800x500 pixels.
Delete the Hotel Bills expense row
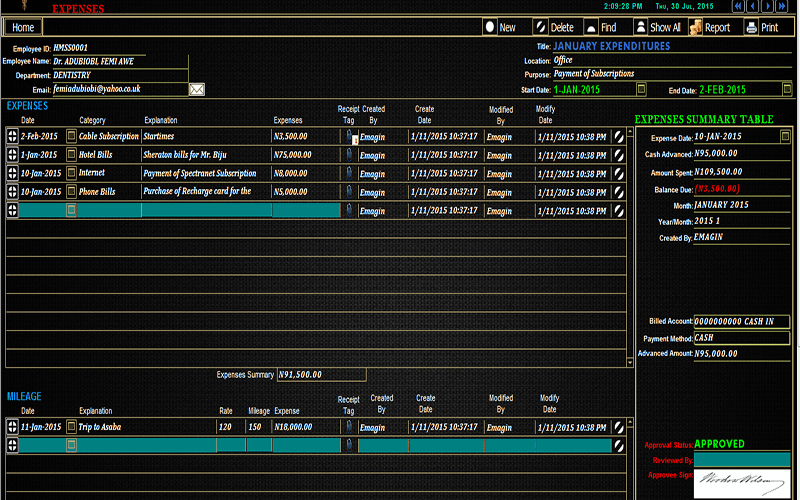[x=620, y=155]
